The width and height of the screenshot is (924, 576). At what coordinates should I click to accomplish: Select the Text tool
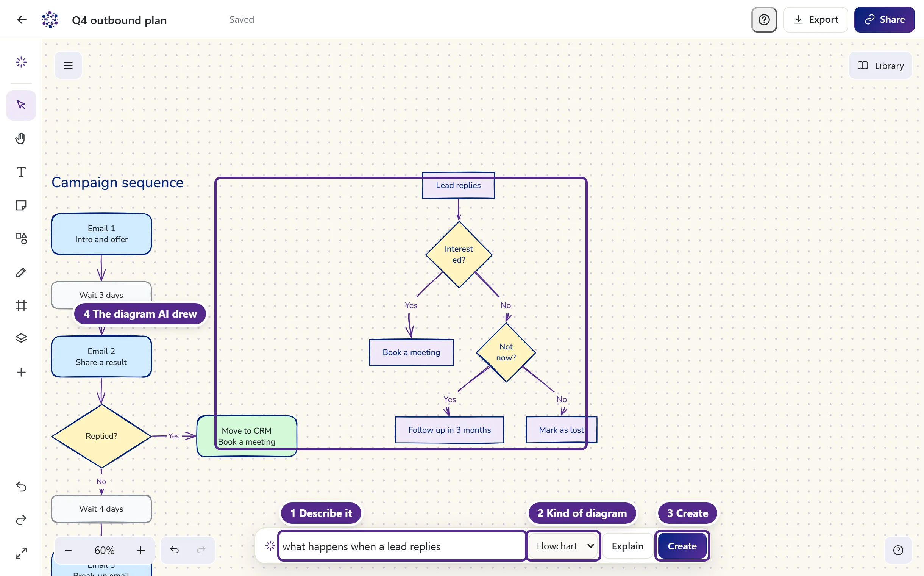[21, 172]
